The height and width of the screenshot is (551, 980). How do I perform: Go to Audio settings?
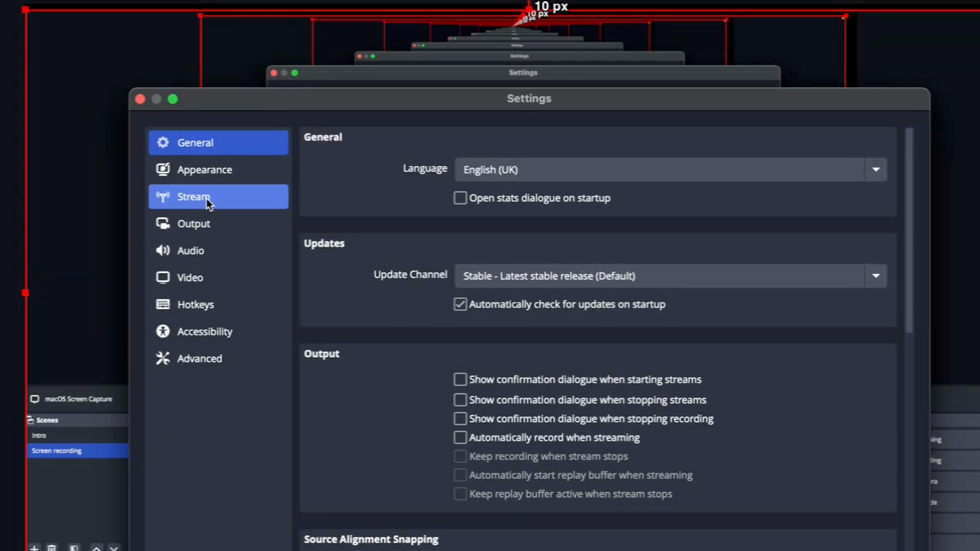coord(190,251)
